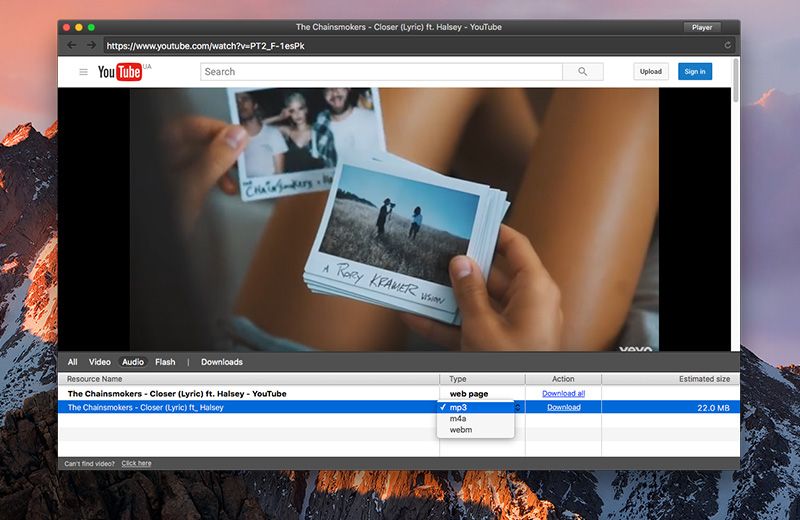Switch to the All filter tab

click(x=72, y=362)
